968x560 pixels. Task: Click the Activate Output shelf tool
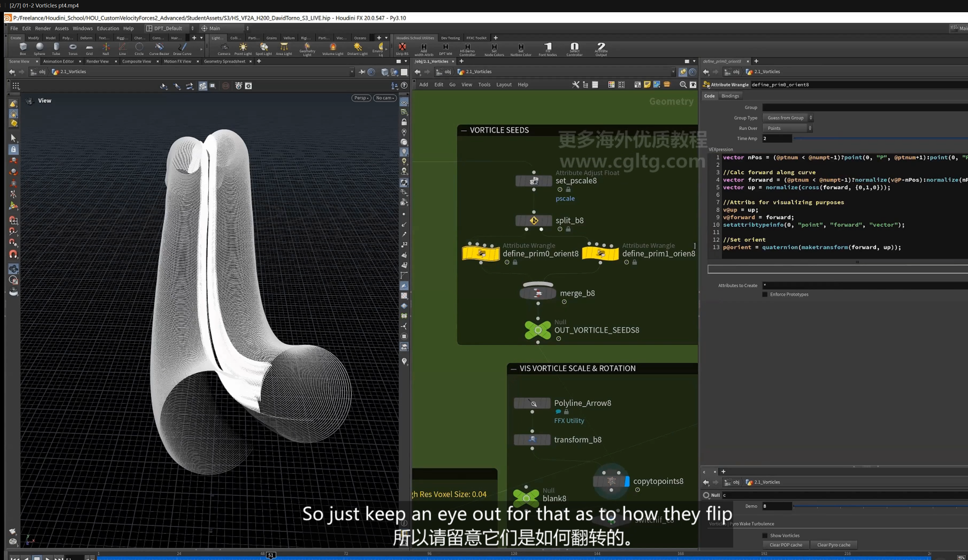601,49
